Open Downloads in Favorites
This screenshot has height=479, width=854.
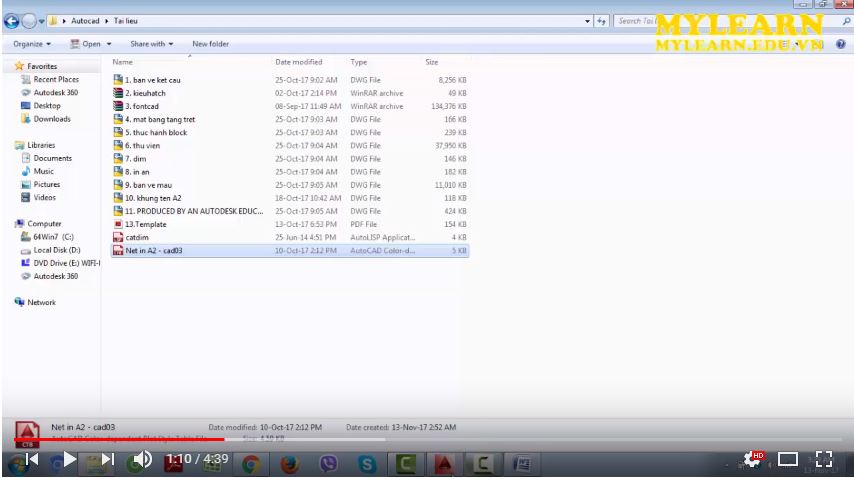(x=52, y=119)
